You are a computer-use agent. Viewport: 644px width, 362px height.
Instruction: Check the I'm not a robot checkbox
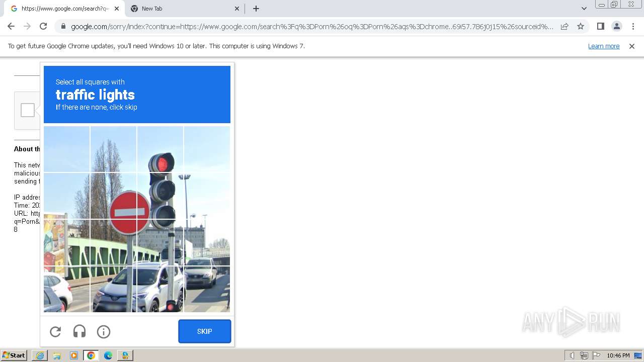point(28,110)
